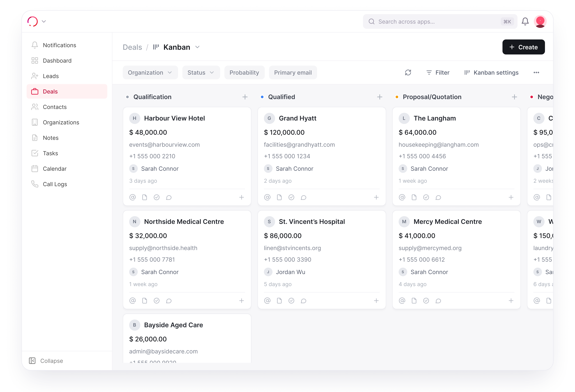Open the Status filter dropdown
This screenshot has height=392, width=575.
(201, 72)
